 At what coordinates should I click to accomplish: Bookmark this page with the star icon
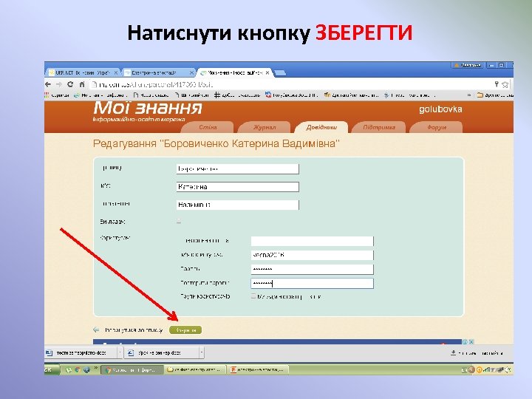click(505, 84)
